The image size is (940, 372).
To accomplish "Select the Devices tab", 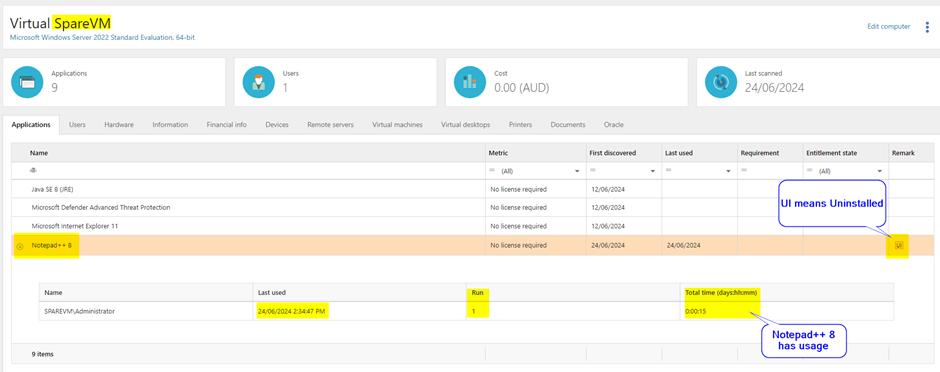I will (277, 125).
